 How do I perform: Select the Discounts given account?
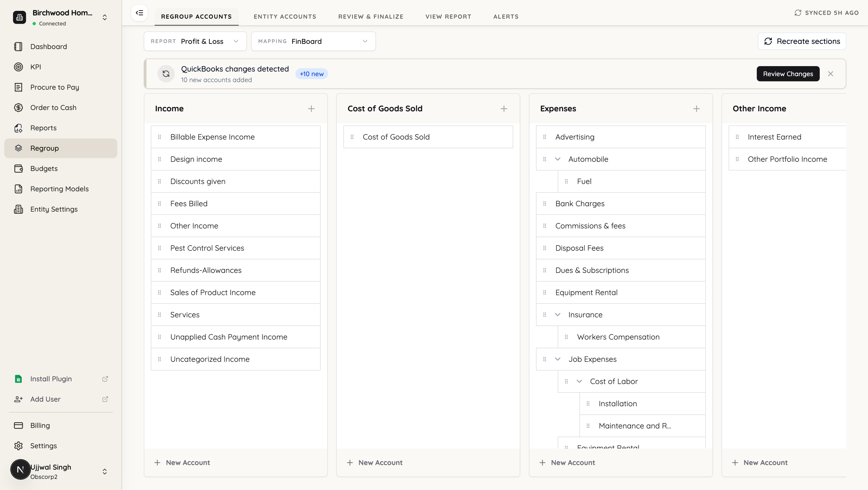tap(235, 182)
